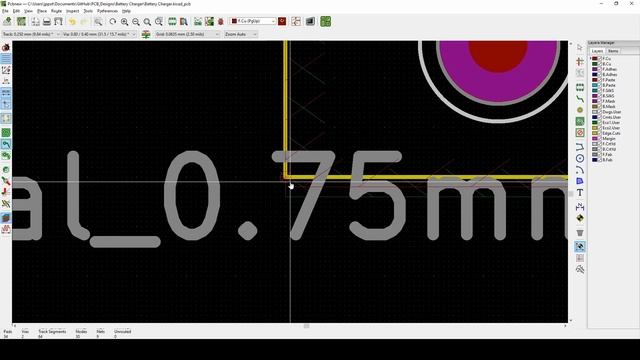This screenshot has width=640, height=360.
Task: Open the Tools menu
Action: click(x=88, y=11)
